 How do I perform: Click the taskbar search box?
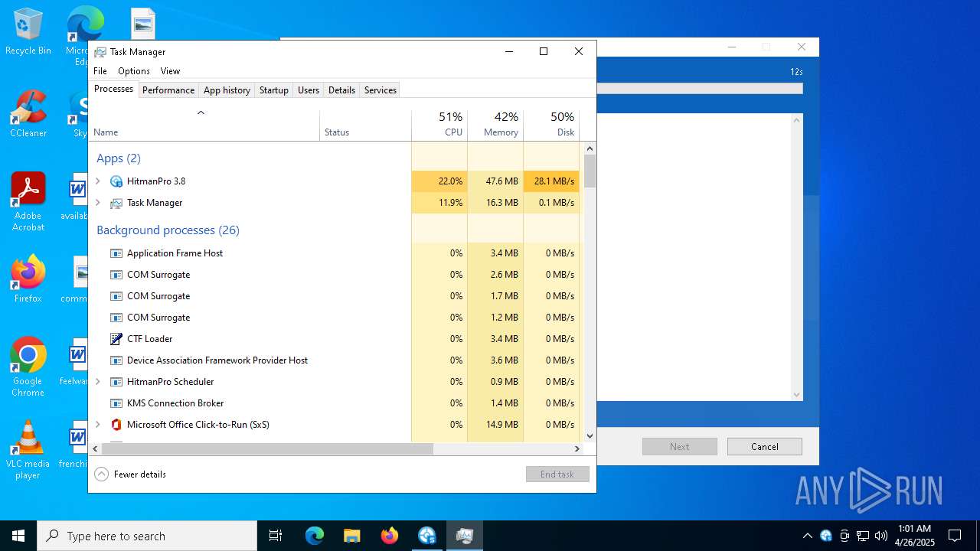[x=147, y=536]
